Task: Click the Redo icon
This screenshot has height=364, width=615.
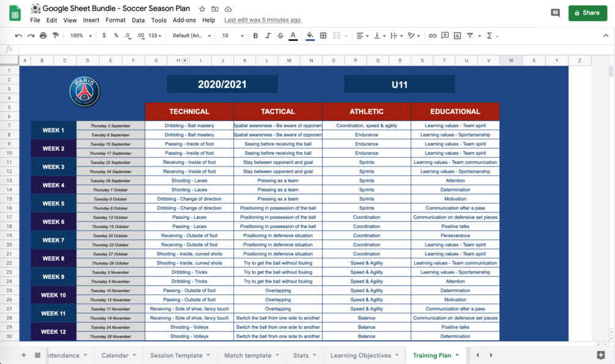Action: pyautogui.click(x=31, y=35)
